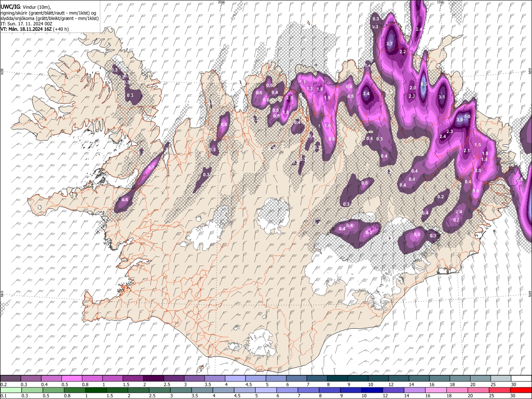
Task: Select the pale grey 25 swatch in the upper legend row
Action: pyautogui.click(x=501, y=378)
